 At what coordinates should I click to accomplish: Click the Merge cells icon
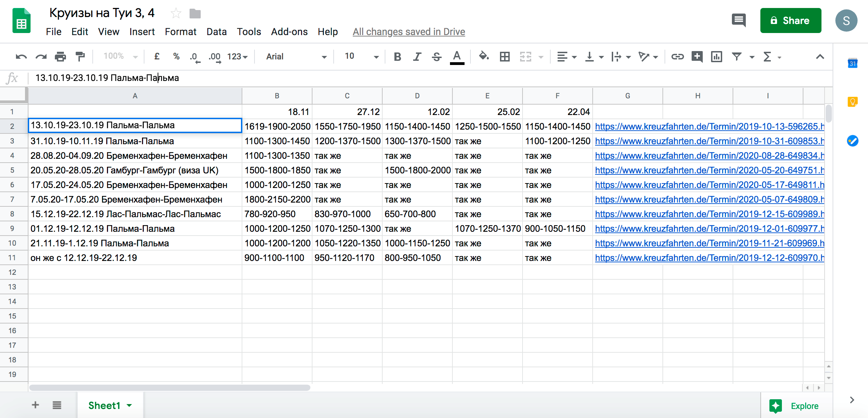tap(526, 57)
